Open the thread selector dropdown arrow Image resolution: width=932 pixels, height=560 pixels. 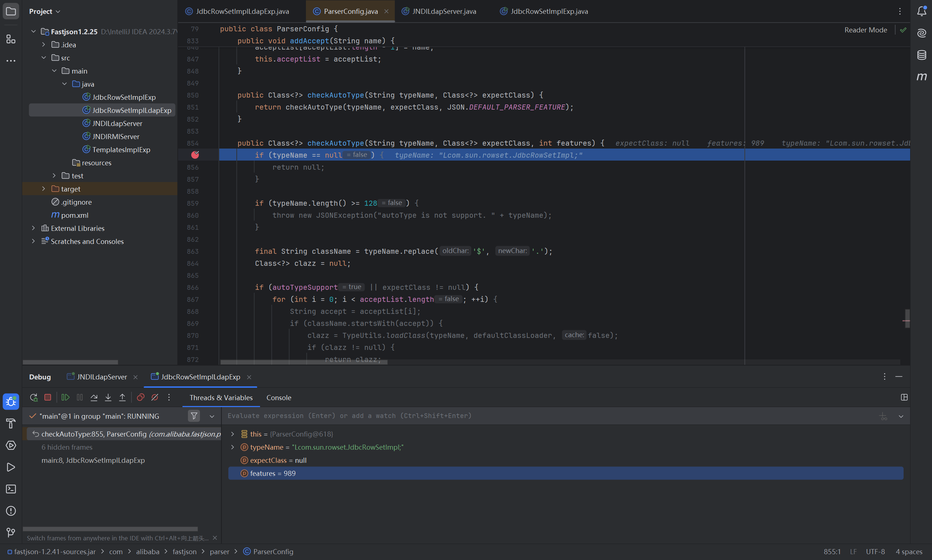(x=212, y=416)
